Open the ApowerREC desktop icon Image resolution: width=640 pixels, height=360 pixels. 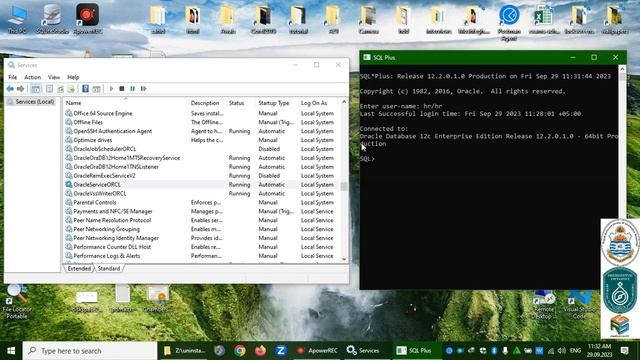coord(87,19)
